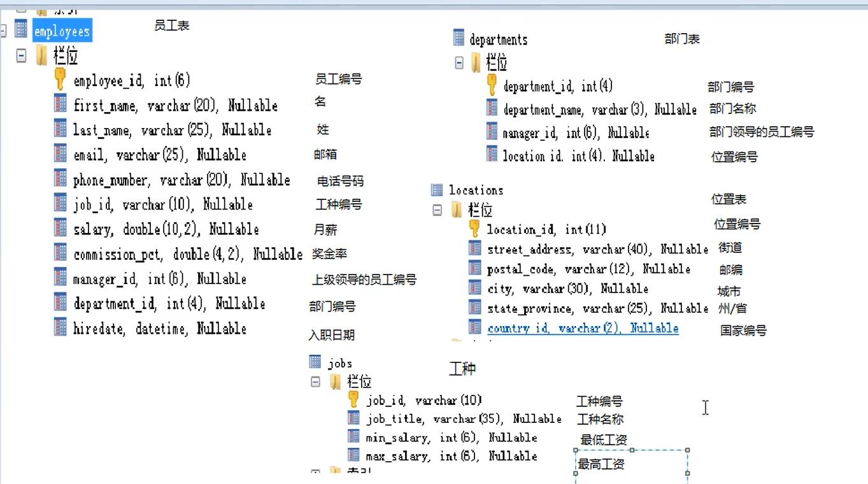Click the 员工表 annotation
Image resolution: width=868 pixels, height=484 pixels.
tap(172, 25)
